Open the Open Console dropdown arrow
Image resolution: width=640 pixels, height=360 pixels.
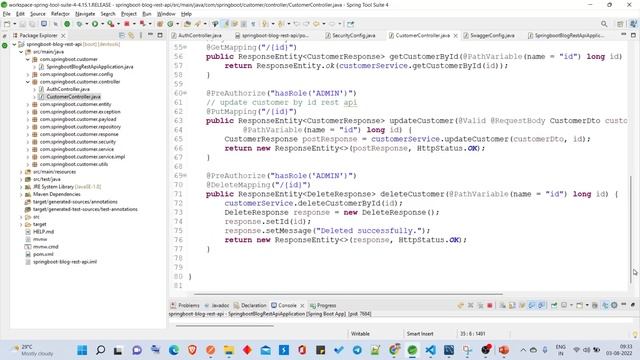coord(587,305)
